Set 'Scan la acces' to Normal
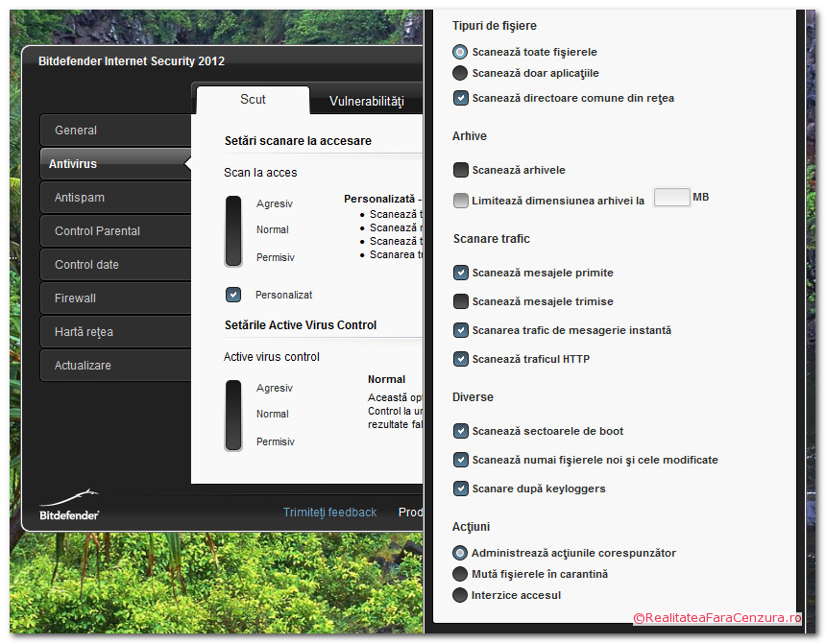 273,229
